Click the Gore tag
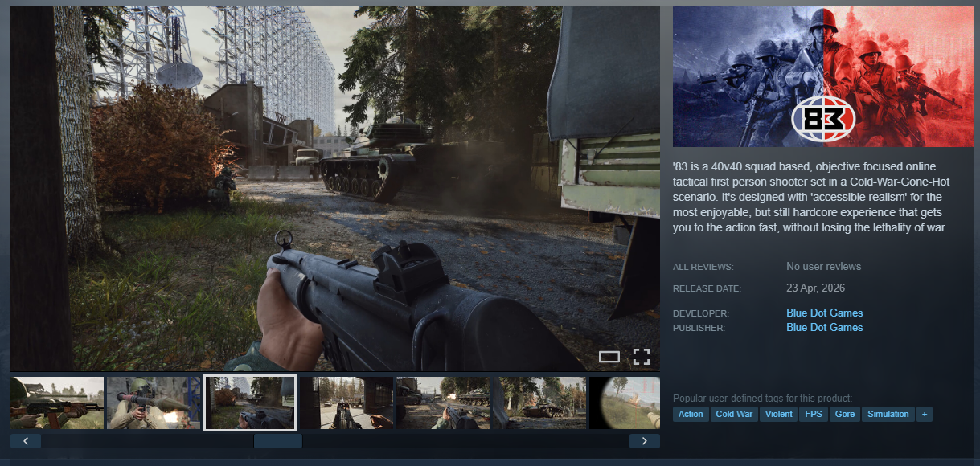This screenshot has height=466, width=980. point(844,415)
